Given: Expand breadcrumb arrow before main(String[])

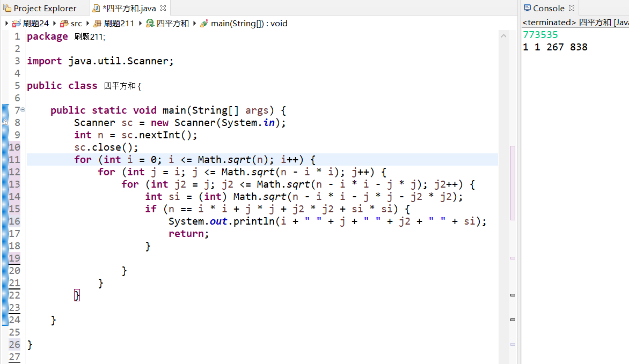Looking at the screenshot, I should [x=195, y=24].
